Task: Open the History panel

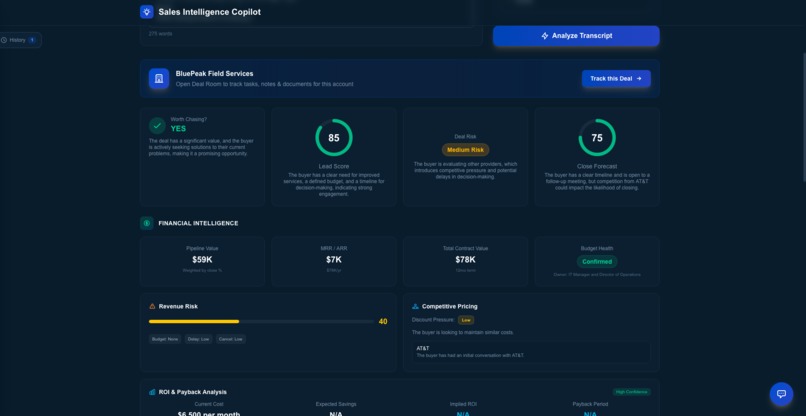Action: pyautogui.click(x=19, y=40)
